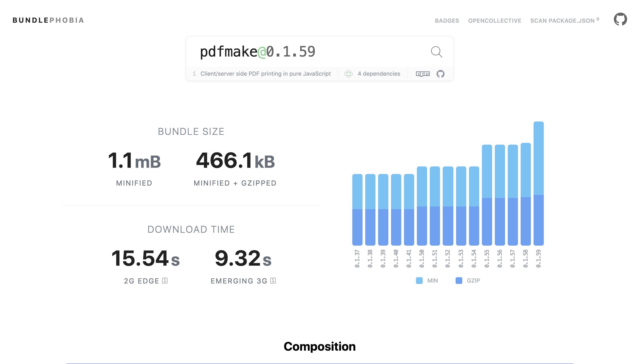Image resolution: width=640 pixels, height=364 pixels.
Task: Select the 0.1.59 version bar
Action: 538,184
